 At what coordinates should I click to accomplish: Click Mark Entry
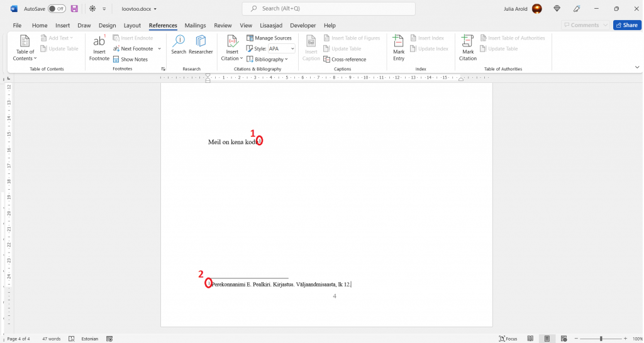tap(398, 48)
